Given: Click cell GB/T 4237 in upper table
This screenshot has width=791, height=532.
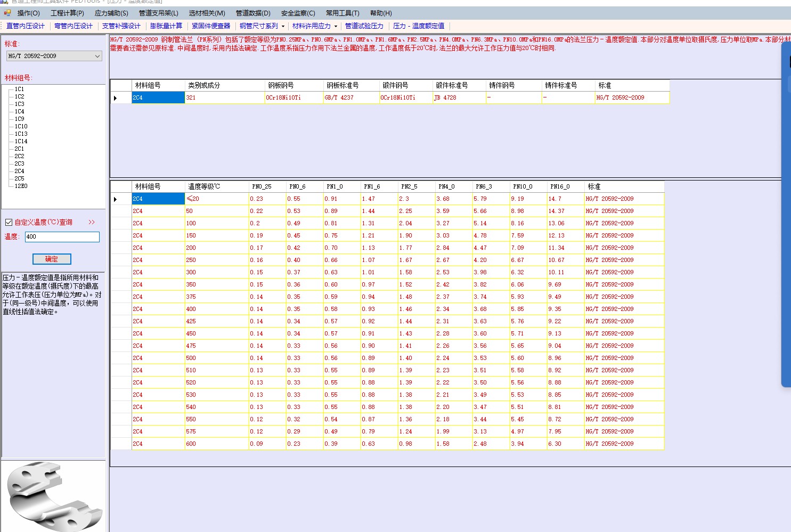Looking at the screenshot, I should click(x=351, y=98).
